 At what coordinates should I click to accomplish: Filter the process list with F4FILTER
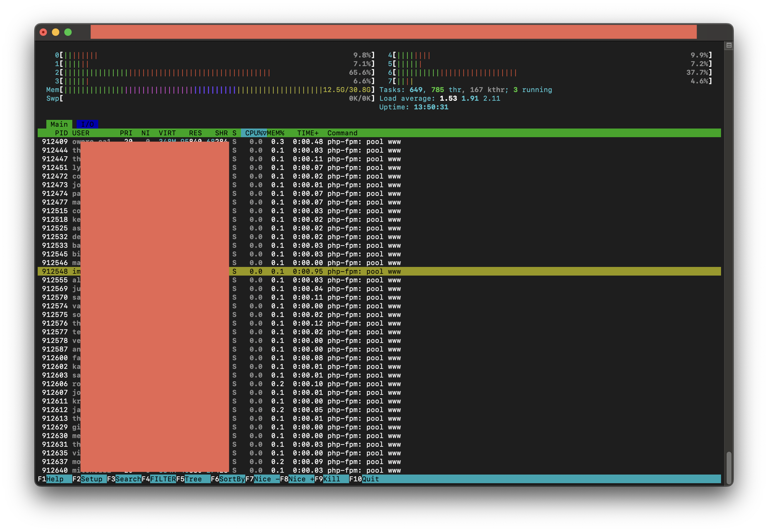(159, 479)
